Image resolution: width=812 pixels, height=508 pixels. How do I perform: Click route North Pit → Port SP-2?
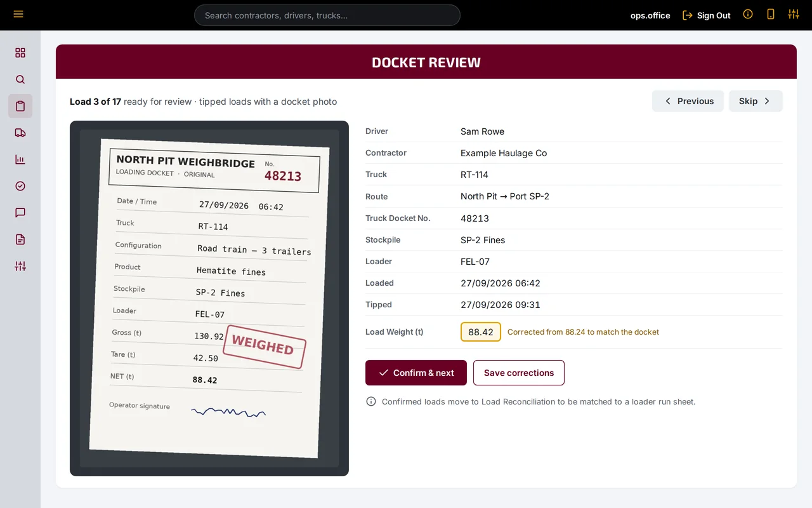[505, 196]
